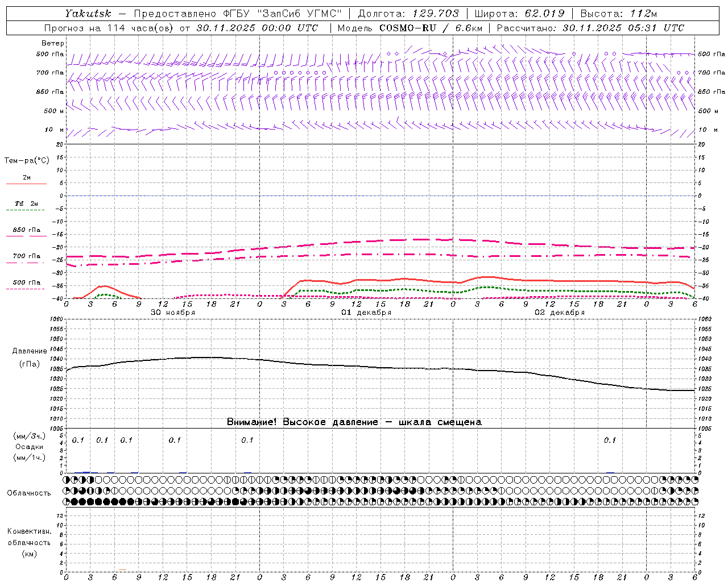The image size is (728, 582).
Task: Click the '500 гПа' entry in temperature legend
Action: click(x=27, y=282)
